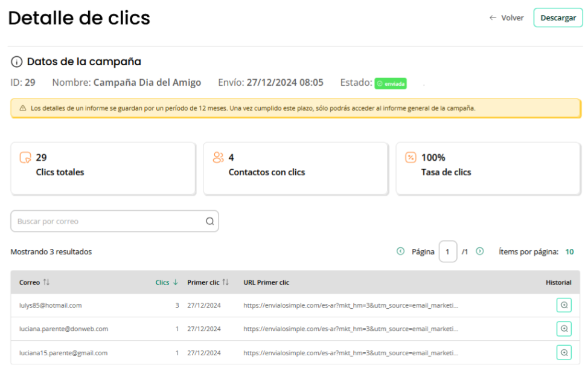Viewport: 588px width, 371px height.
Task: Click the magnifier icon in search box
Action: click(x=209, y=221)
